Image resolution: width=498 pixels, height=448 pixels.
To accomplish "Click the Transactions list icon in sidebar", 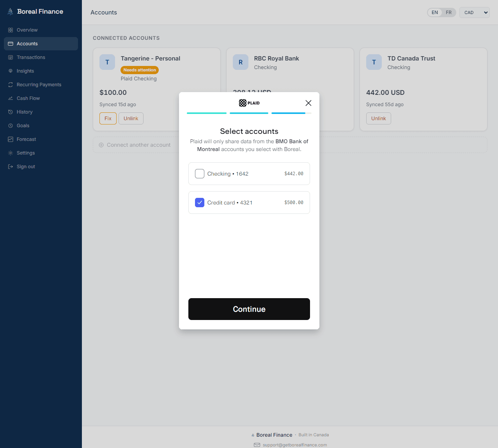I will [11, 57].
